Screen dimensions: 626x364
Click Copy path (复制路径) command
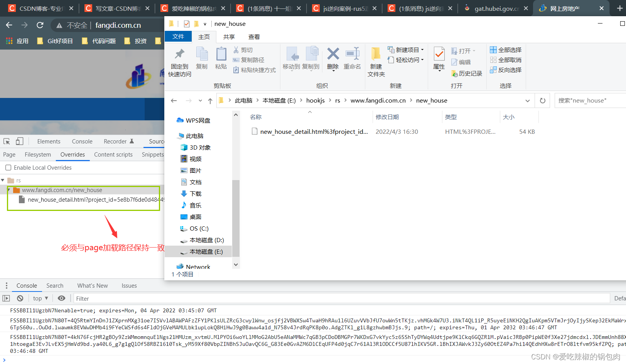pyautogui.click(x=249, y=60)
